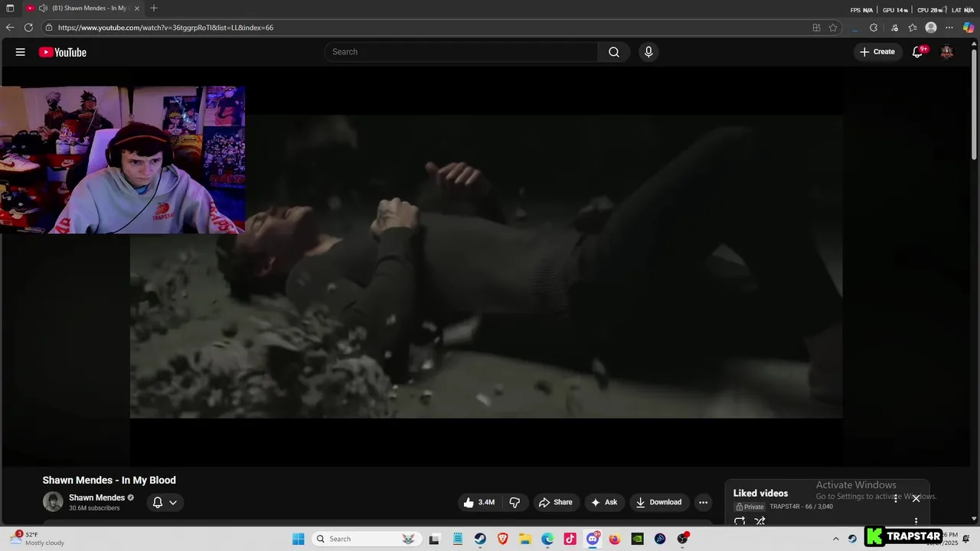This screenshot has width=980, height=551.
Task: Start voice search with microphone icon
Action: [x=648, y=52]
